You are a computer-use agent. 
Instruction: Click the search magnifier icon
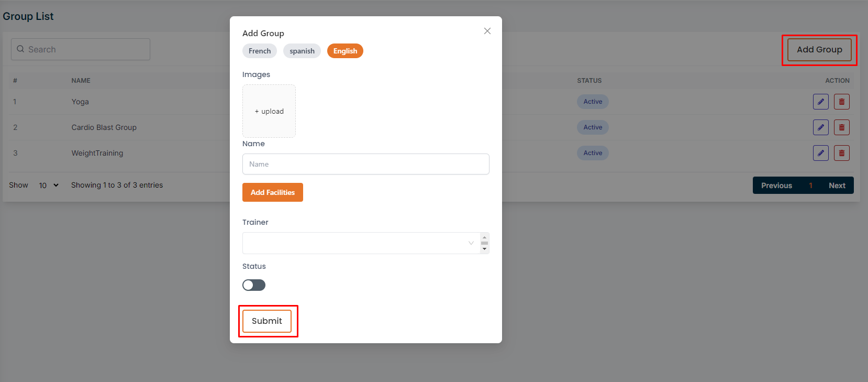[x=20, y=49]
